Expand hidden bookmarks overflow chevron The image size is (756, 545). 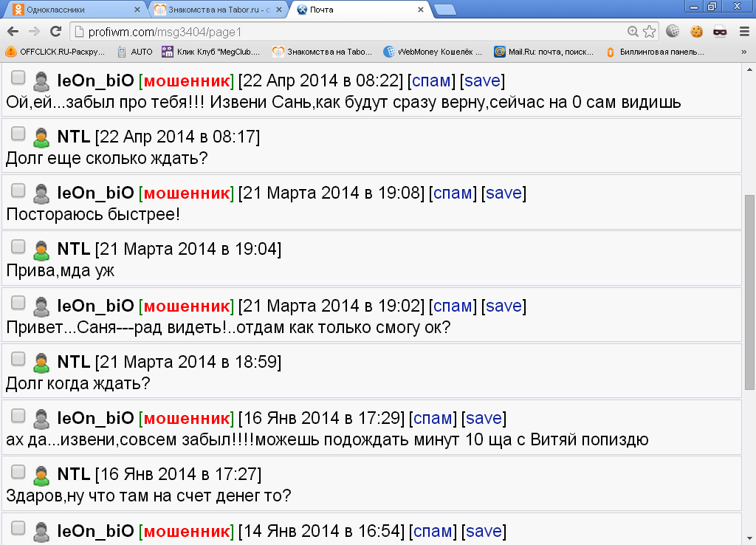tap(743, 52)
